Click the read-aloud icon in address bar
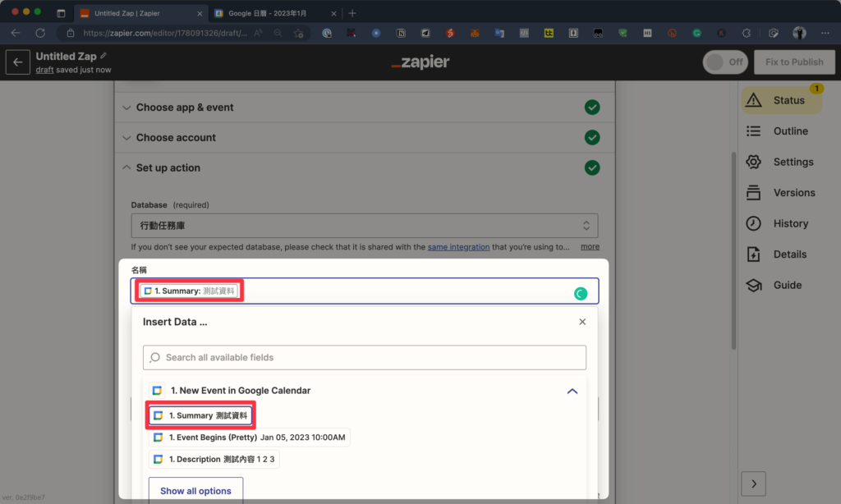841x504 pixels. coord(258,33)
